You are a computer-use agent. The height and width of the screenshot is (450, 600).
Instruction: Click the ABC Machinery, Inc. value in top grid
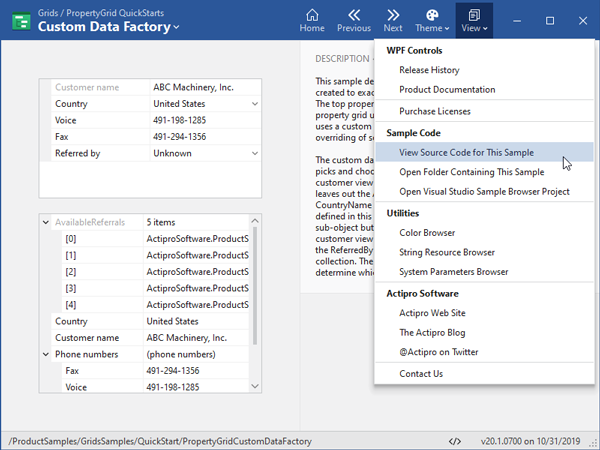(193, 87)
